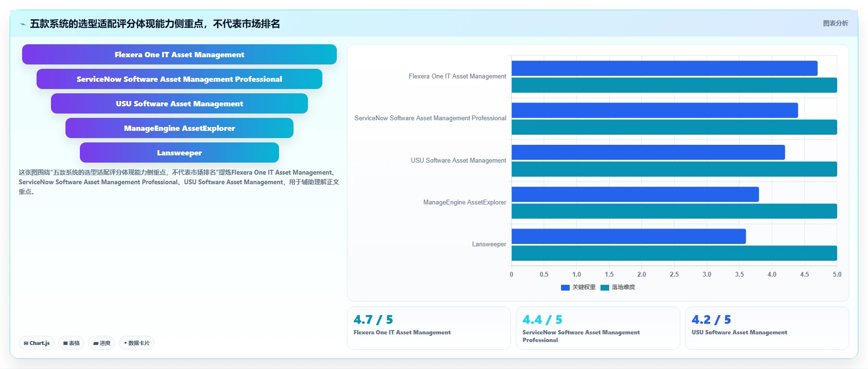Image resolution: width=868 pixels, height=369 pixels.
Task: Click the x-axis tick value 3.5
Action: (x=740, y=274)
